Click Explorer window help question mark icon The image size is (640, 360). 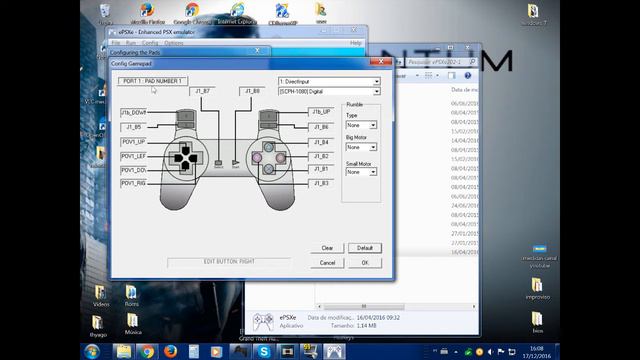pyautogui.click(x=468, y=76)
